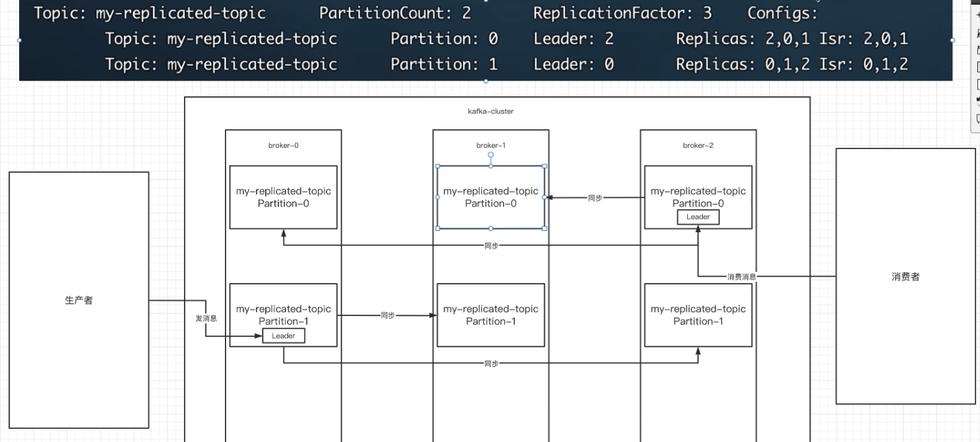The height and width of the screenshot is (442, 980).
Task: Click bottom-right resize handle of selected Partition-0 box
Action: pos(545,228)
